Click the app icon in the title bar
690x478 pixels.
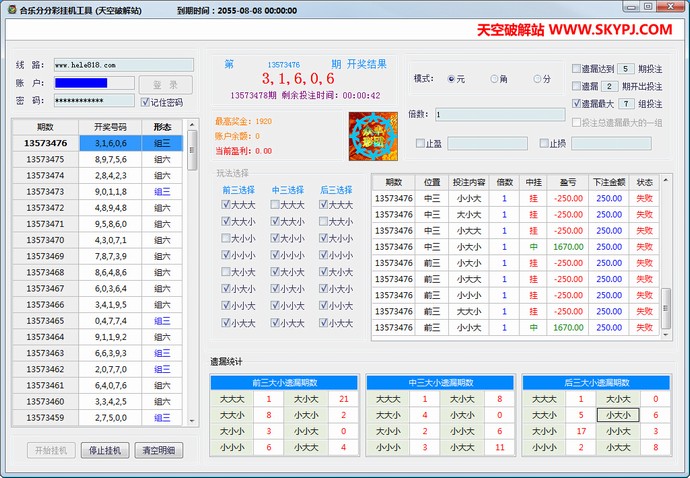tap(11, 9)
